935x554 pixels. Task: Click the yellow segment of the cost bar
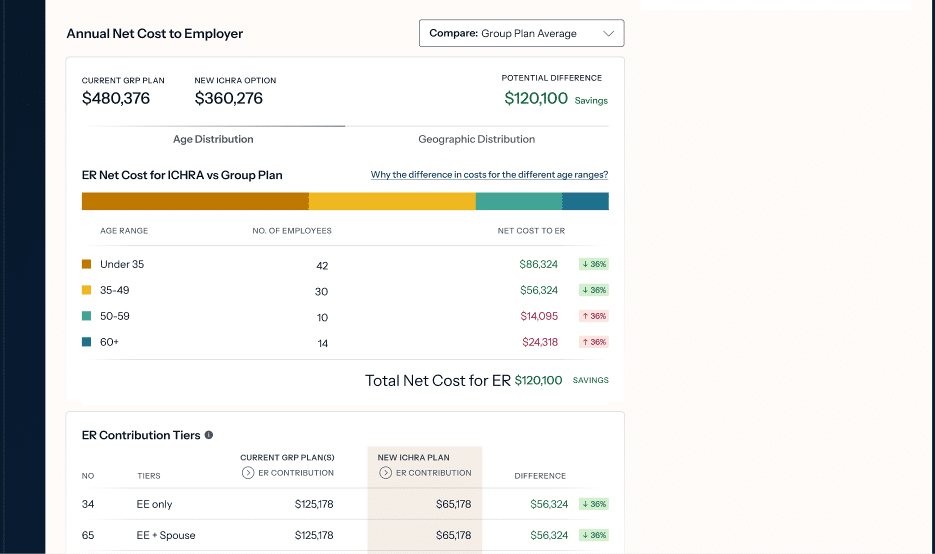392,202
